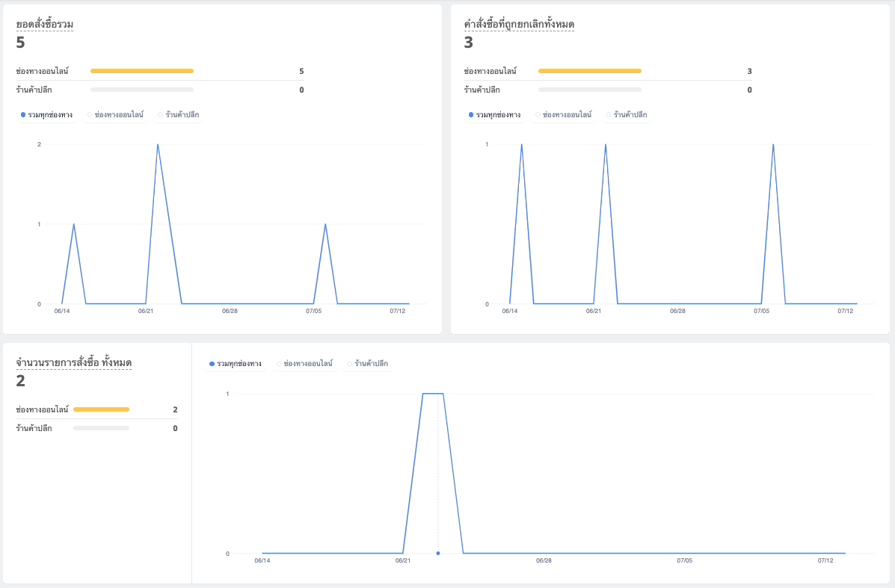The height and width of the screenshot is (588, 895).
Task: Click the 07/05 peak in ยอดสั่งซื้อรวม chart
Action: tap(325, 224)
